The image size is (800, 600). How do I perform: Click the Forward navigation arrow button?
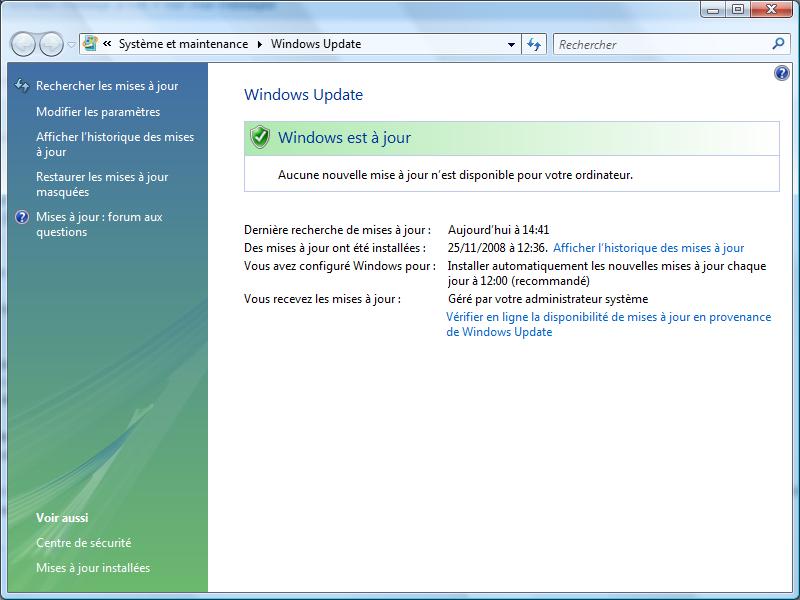pos(52,44)
